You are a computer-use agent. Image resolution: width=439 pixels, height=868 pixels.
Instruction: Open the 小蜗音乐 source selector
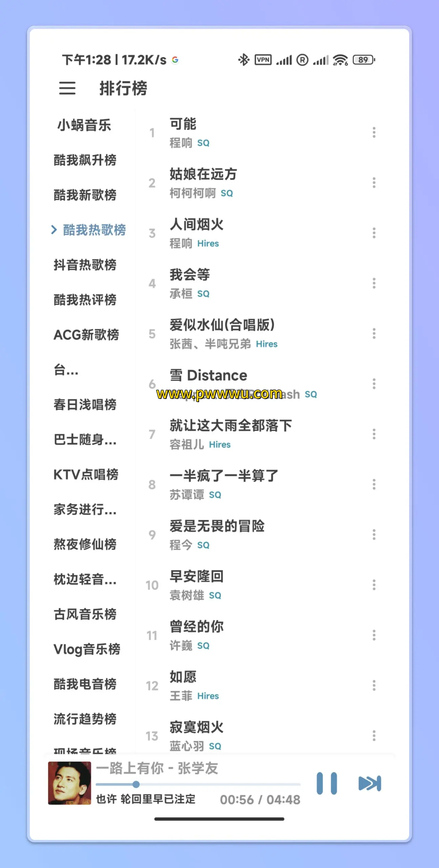coord(84,125)
